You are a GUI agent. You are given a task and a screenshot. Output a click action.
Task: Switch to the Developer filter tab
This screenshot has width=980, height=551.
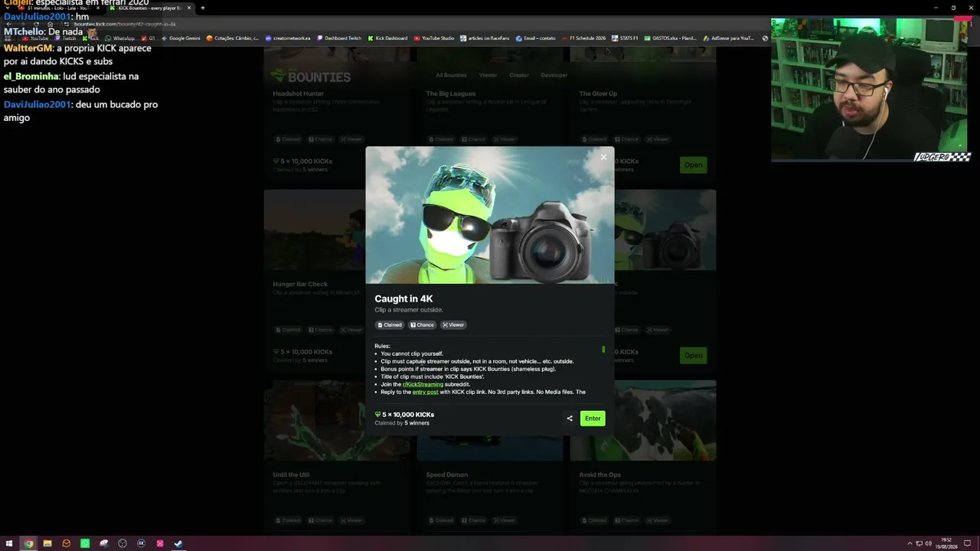tap(554, 75)
